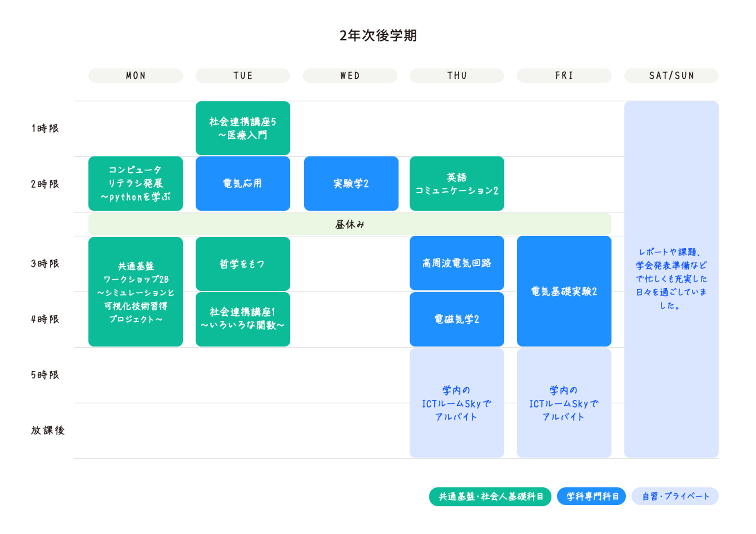Select the 社会連携講座5～医療入門 class block
756x534 pixels.
tap(243, 128)
